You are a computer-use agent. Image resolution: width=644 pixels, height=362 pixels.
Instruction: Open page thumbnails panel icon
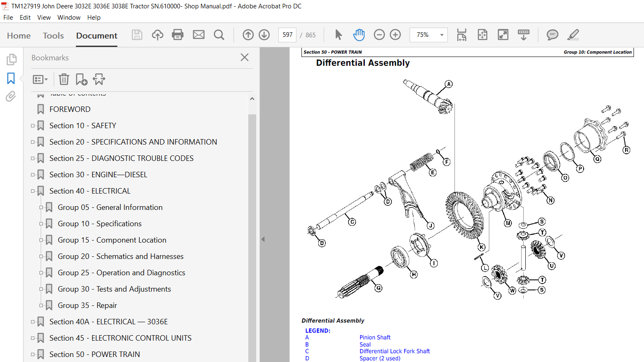11,59
